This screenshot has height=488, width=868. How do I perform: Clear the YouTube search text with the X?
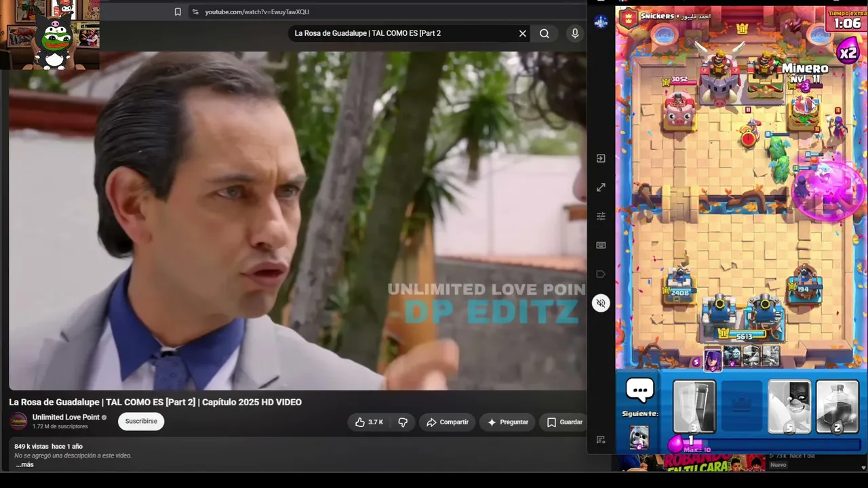coord(522,33)
